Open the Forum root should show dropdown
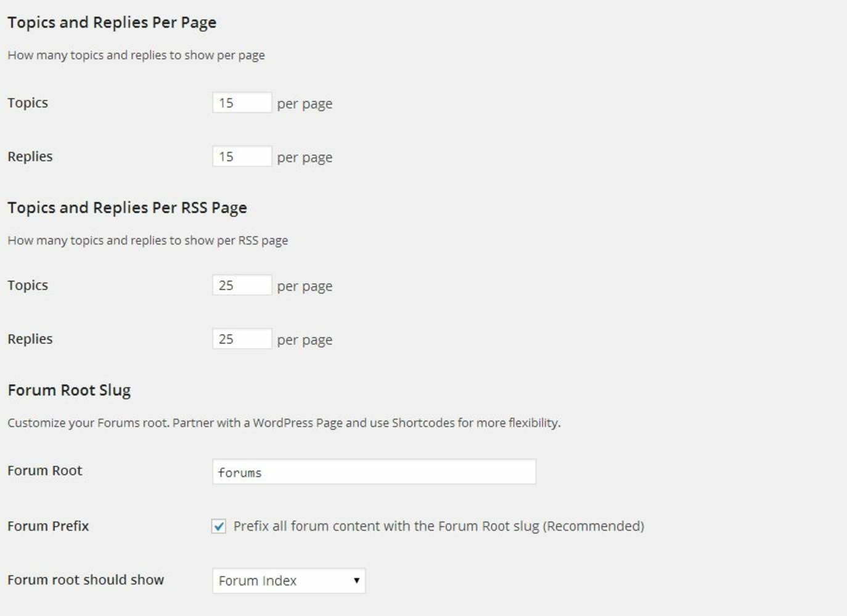Viewport: 847px width, 616px height. click(x=288, y=581)
